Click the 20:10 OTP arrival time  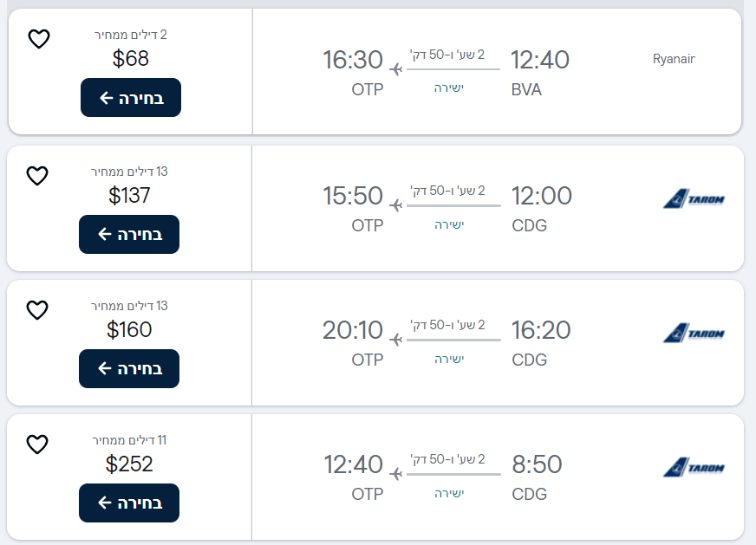tap(353, 330)
